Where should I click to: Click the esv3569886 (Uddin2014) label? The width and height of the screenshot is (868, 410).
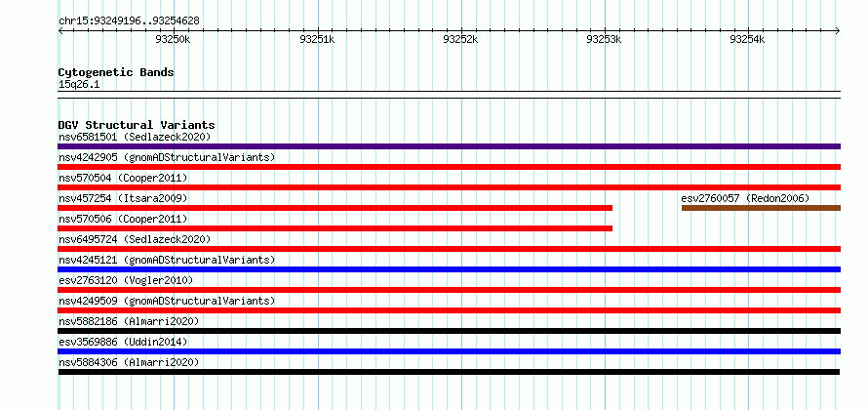pos(123,342)
